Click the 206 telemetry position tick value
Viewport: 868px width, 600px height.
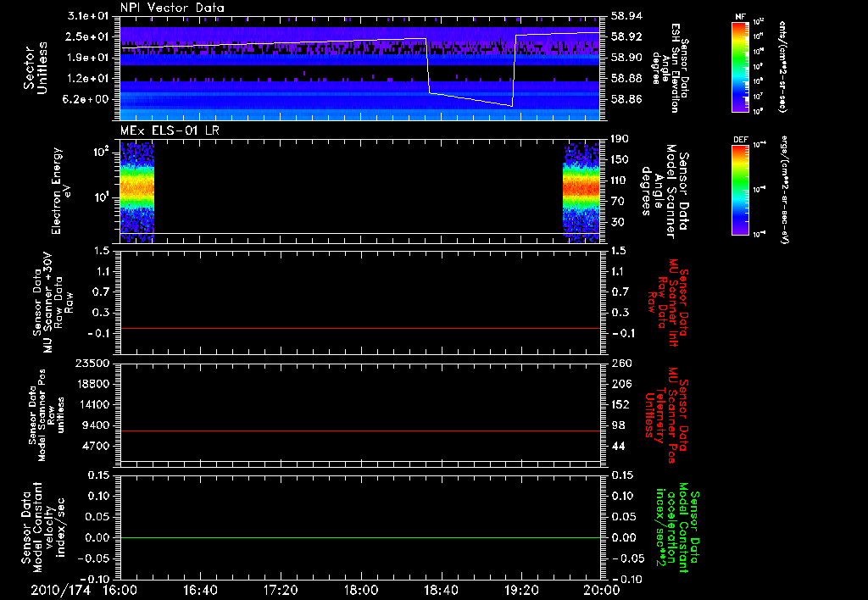(620, 384)
